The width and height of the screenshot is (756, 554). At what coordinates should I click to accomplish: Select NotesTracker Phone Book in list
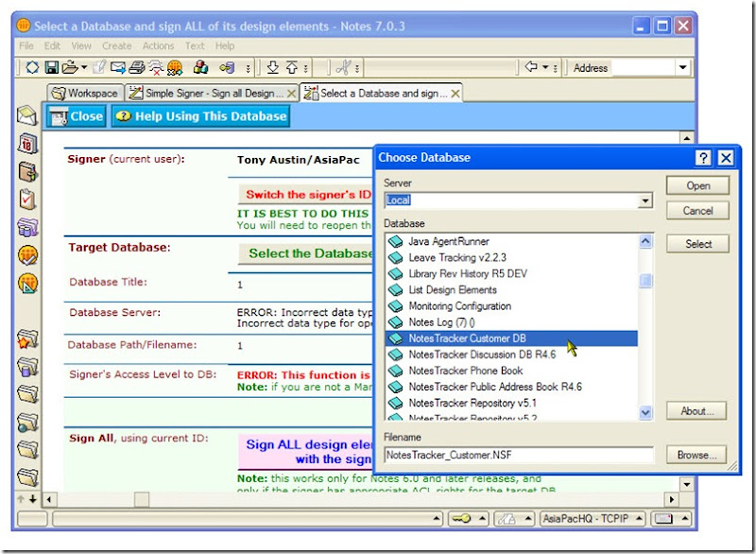point(465,371)
